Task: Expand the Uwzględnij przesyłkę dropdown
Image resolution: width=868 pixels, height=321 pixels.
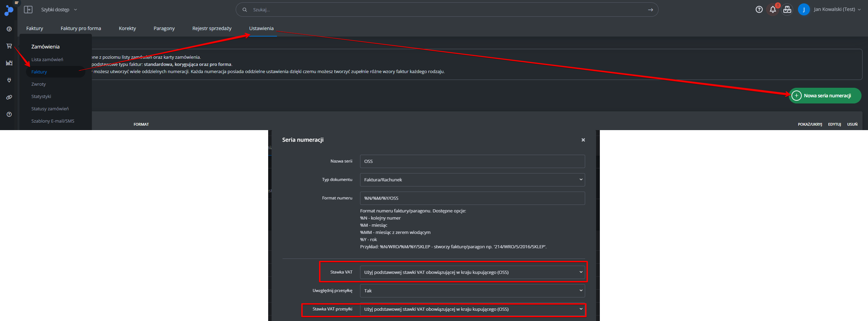Action: (x=472, y=291)
